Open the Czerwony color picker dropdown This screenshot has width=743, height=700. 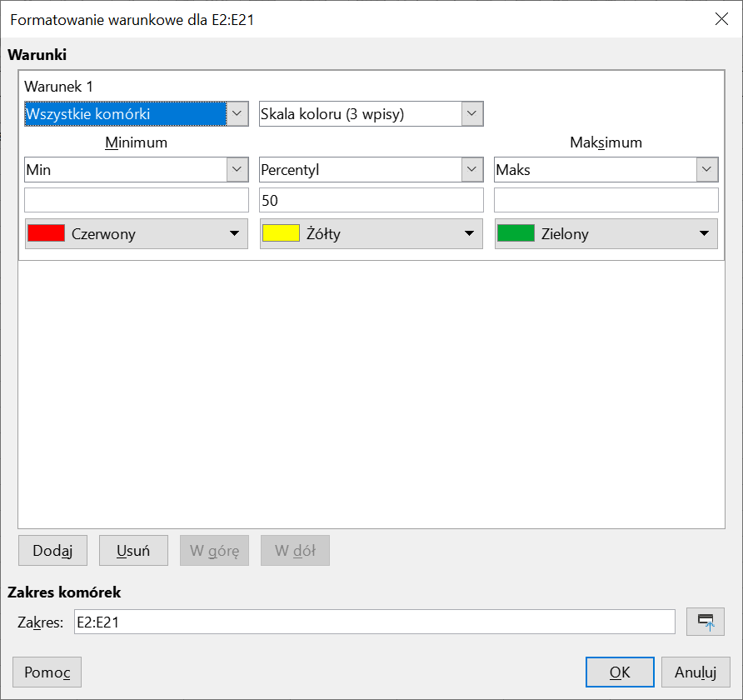tap(137, 234)
